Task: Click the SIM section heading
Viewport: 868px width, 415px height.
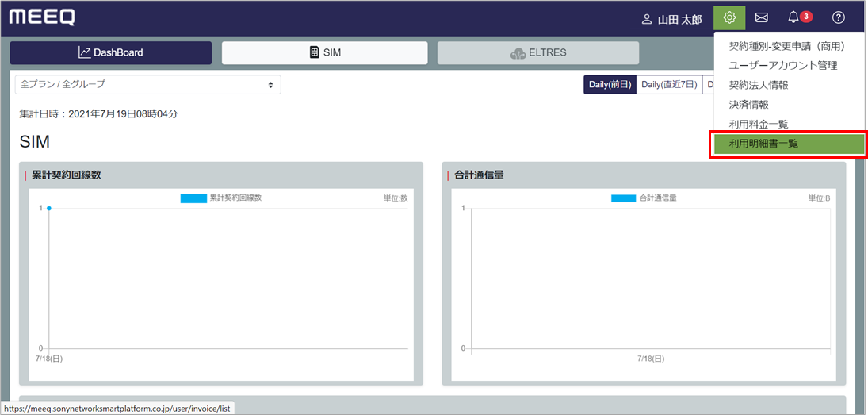Action: [34, 142]
